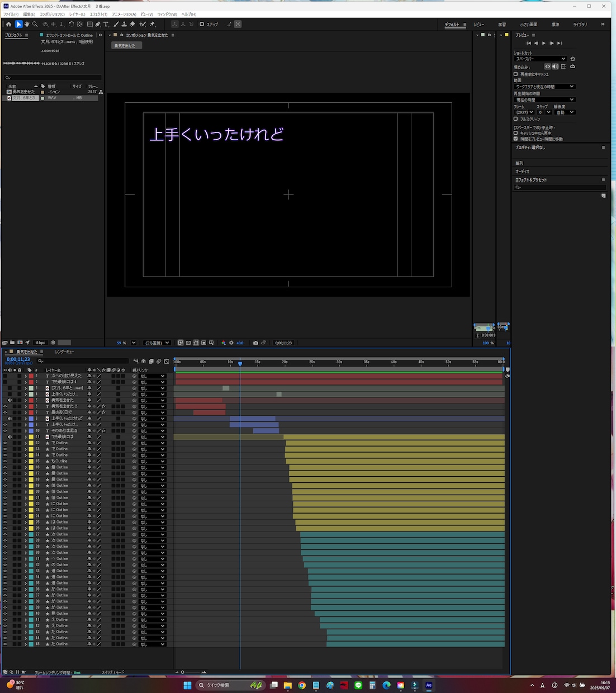Switch to the レンダーキュー tab
The width and height of the screenshot is (616, 693).
pos(65,352)
